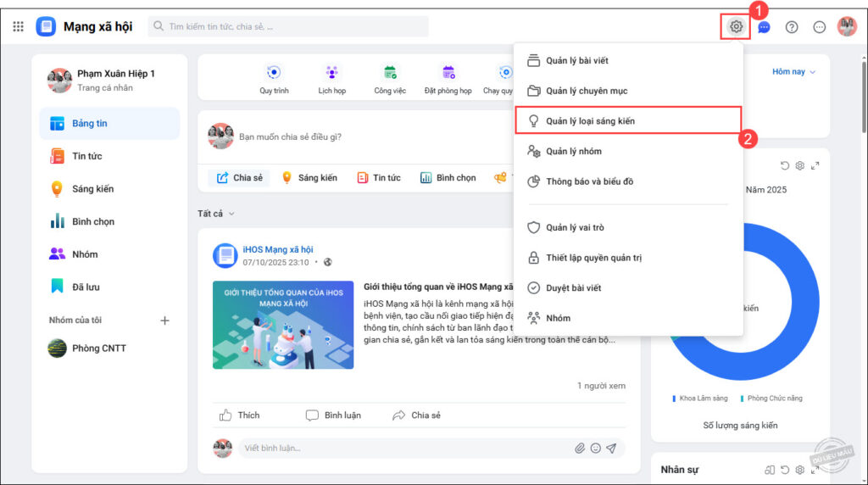This screenshot has width=868, height=485.
Task: Open Thiết lập quyền quản trị entry
Action: 628,258
